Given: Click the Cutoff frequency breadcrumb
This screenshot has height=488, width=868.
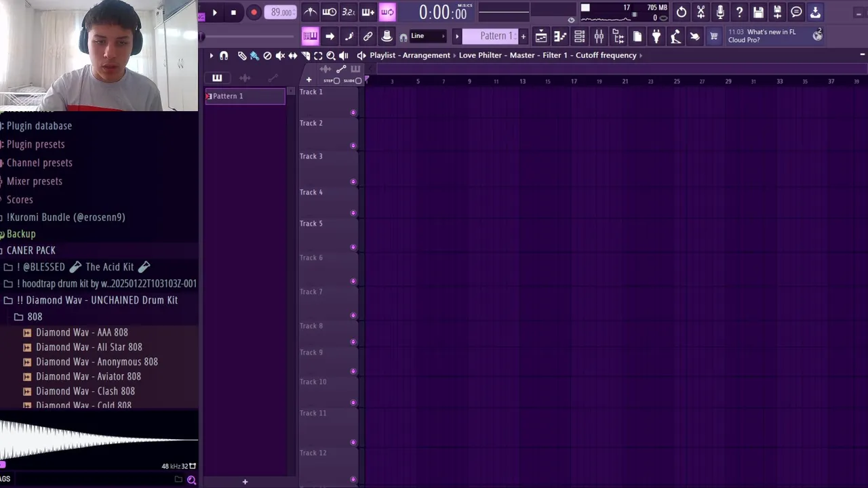Looking at the screenshot, I should click(606, 56).
